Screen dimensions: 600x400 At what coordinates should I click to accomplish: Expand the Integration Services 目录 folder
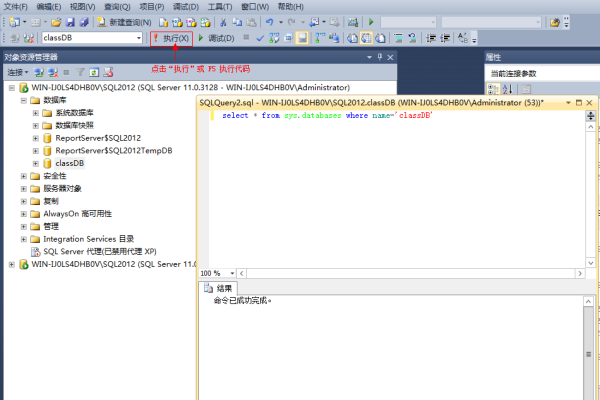point(24,240)
